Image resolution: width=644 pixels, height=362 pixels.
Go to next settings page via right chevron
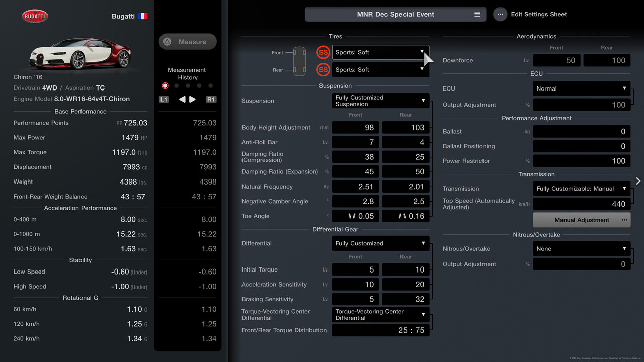[638, 181]
